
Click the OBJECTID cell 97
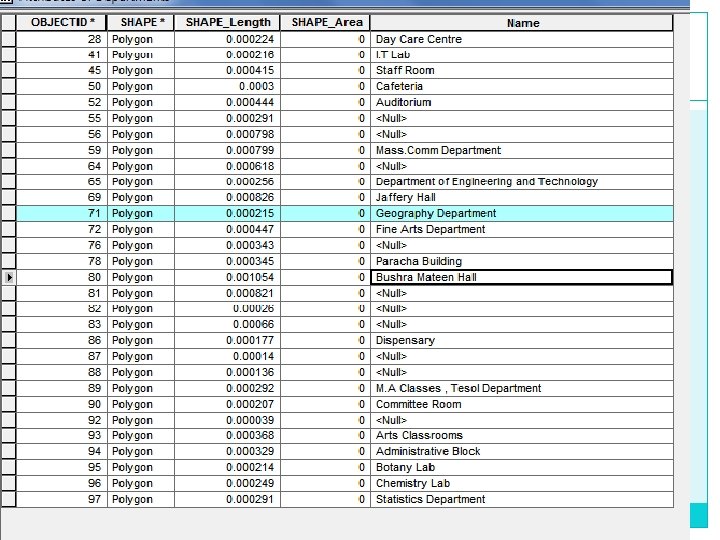click(x=61, y=500)
